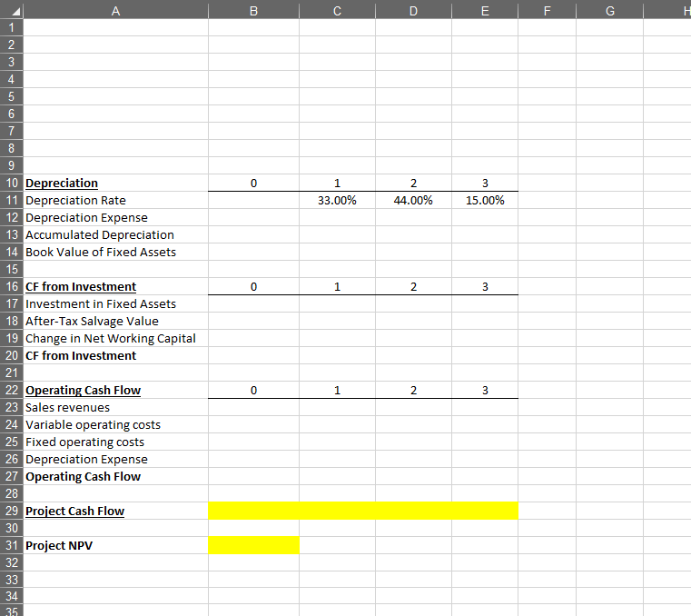691x616 pixels.
Task: Select the 'Accumulated Depreciation' cell
Action: [x=115, y=234]
